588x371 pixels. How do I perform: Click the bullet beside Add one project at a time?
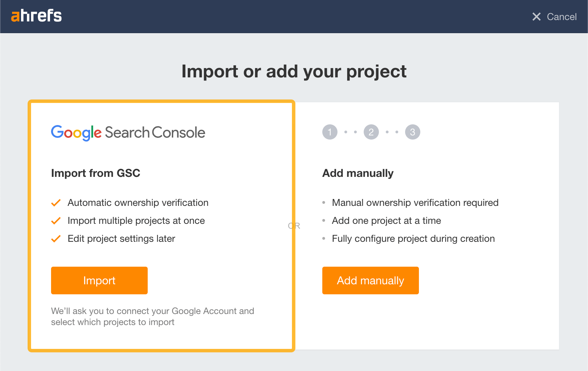tap(324, 221)
